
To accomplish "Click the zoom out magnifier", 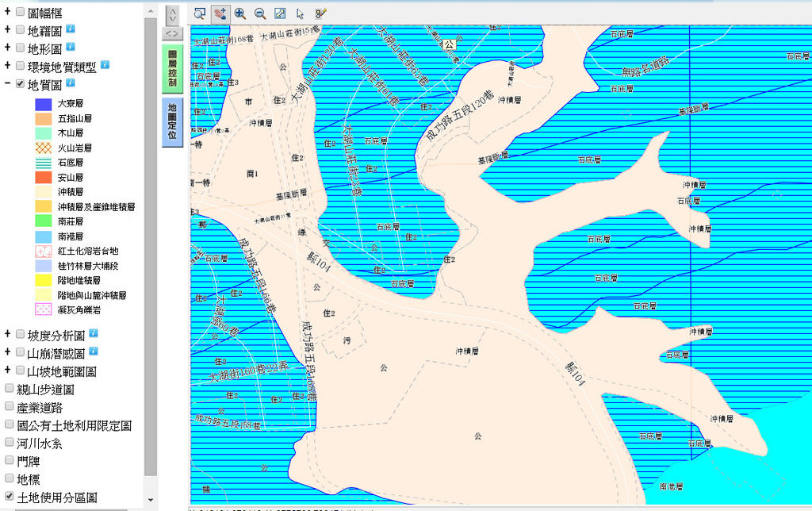I will pyautogui.click(x=259, y=13).
